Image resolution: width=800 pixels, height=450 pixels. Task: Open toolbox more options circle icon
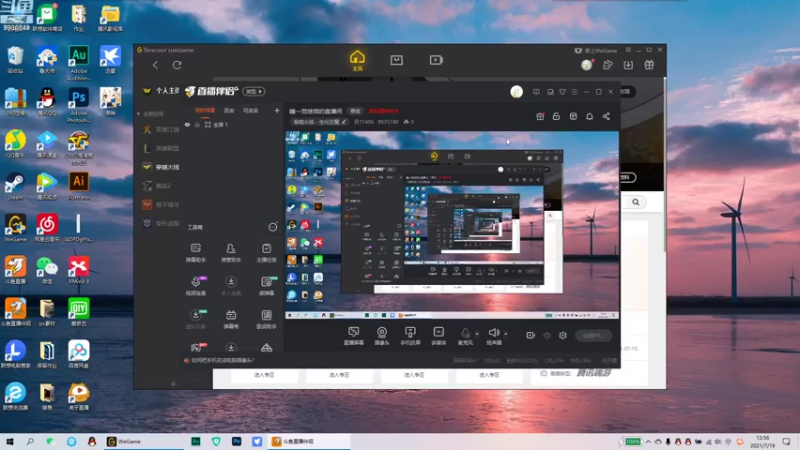point(273,227)
